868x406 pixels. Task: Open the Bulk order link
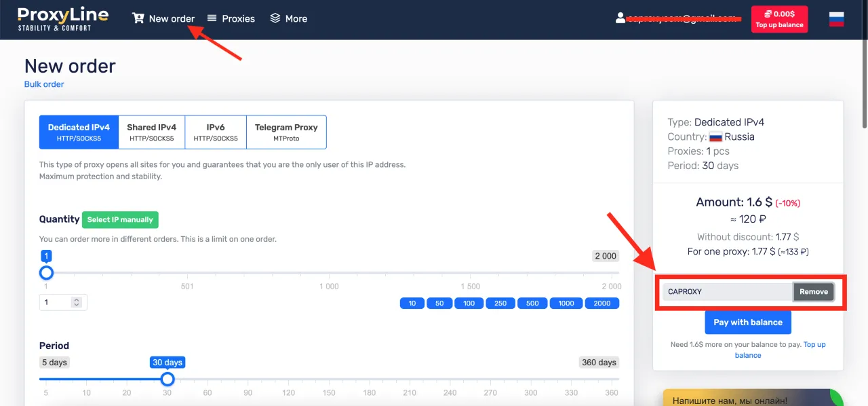[x=44, y=84]
